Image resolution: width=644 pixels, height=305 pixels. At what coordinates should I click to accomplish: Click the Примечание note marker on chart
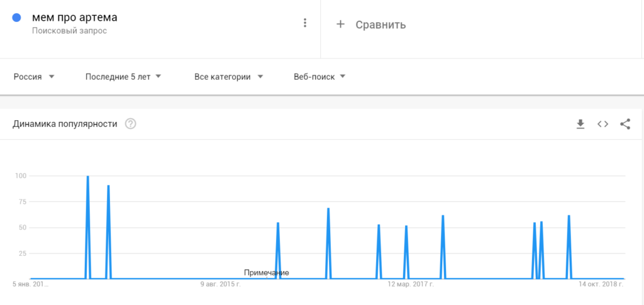[267, 272]
